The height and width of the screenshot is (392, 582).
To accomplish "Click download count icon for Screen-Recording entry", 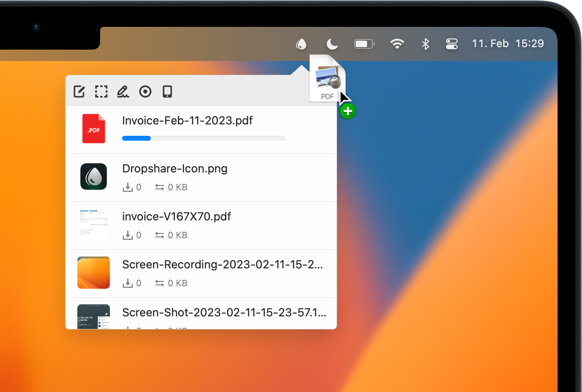I will click(x=128, y=283).
